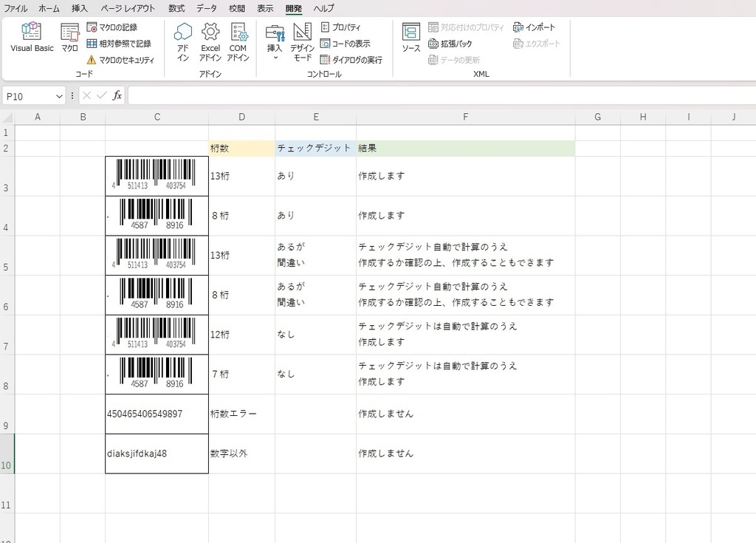The image size is (756, 543).
Task: Select the 12桁 cell
Action: click(241, 335)
